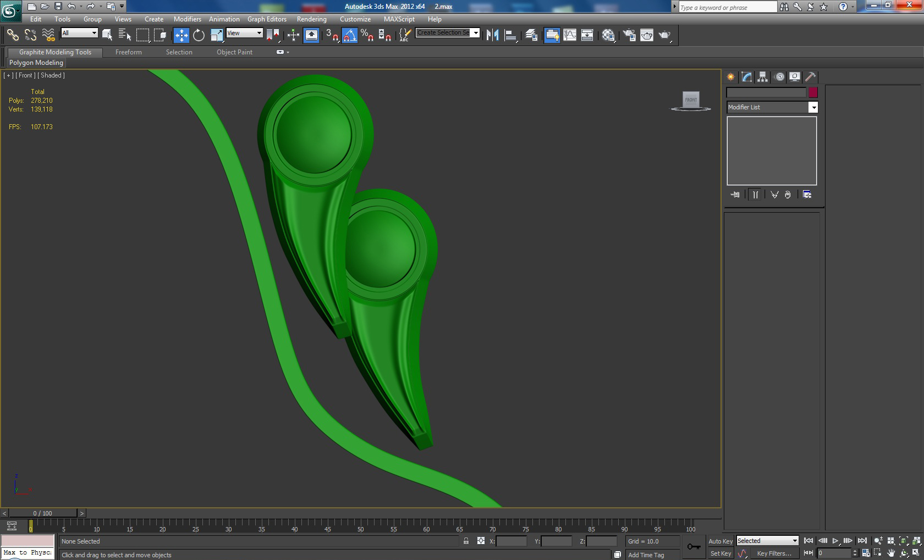Activate the Select Object tool

point(107,35)
